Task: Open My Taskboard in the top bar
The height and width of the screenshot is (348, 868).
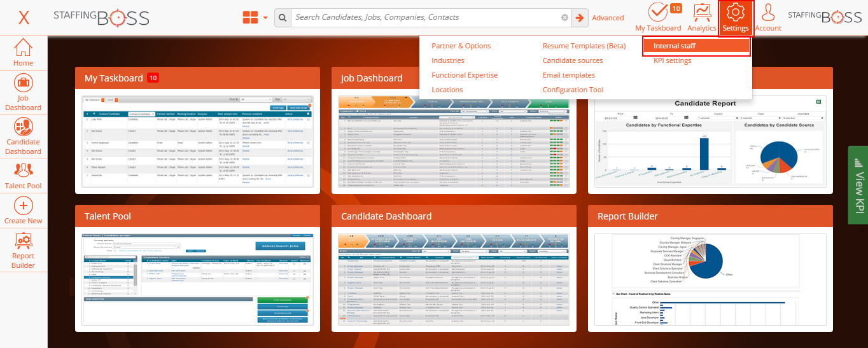Action: (658, 18)
